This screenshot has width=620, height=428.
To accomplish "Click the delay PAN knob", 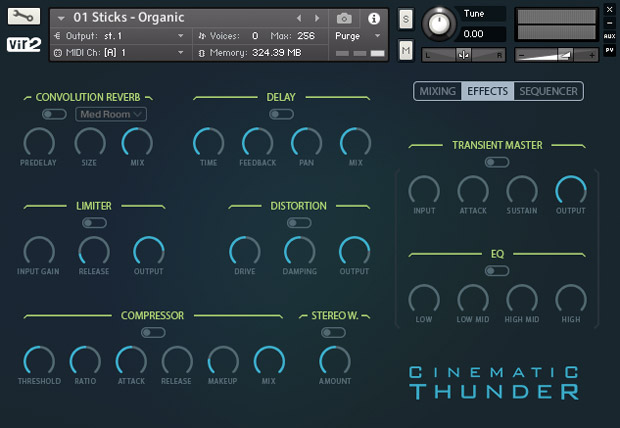I will coord(306,142).
